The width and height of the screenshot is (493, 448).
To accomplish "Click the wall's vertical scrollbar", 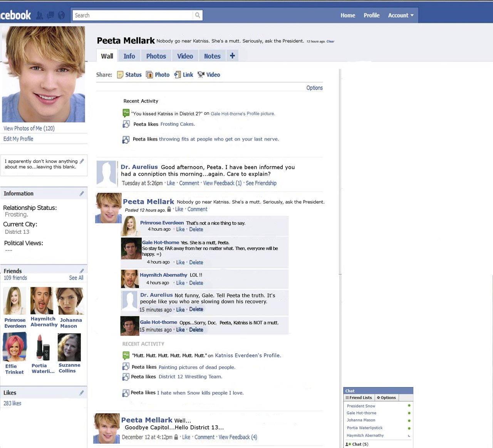I will [x=340, y=172].
